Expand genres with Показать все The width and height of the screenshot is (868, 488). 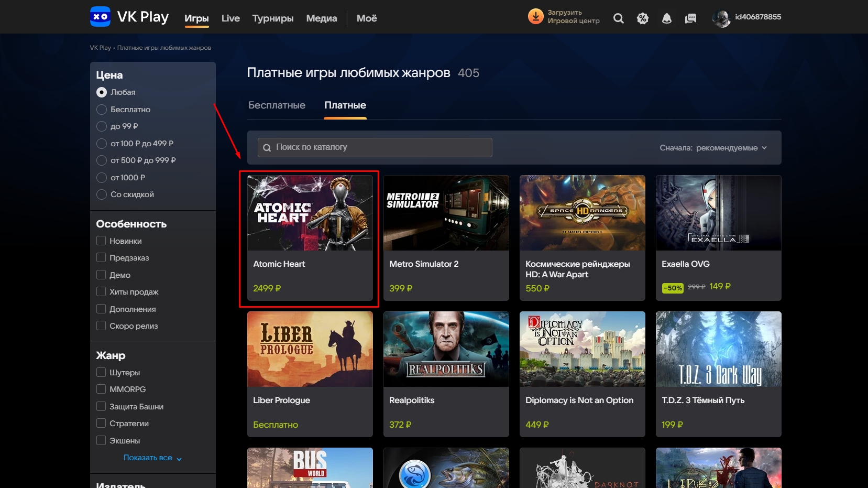click(152, 458)
